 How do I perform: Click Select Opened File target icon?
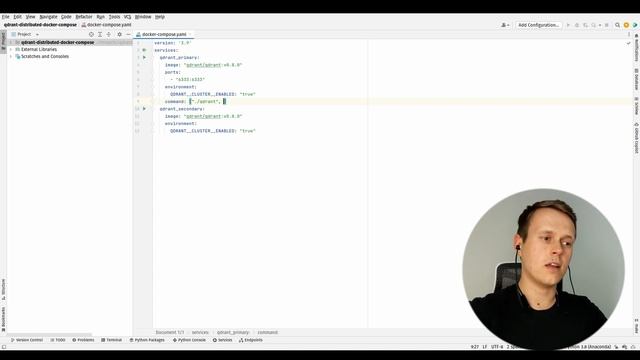pos(91,34)
